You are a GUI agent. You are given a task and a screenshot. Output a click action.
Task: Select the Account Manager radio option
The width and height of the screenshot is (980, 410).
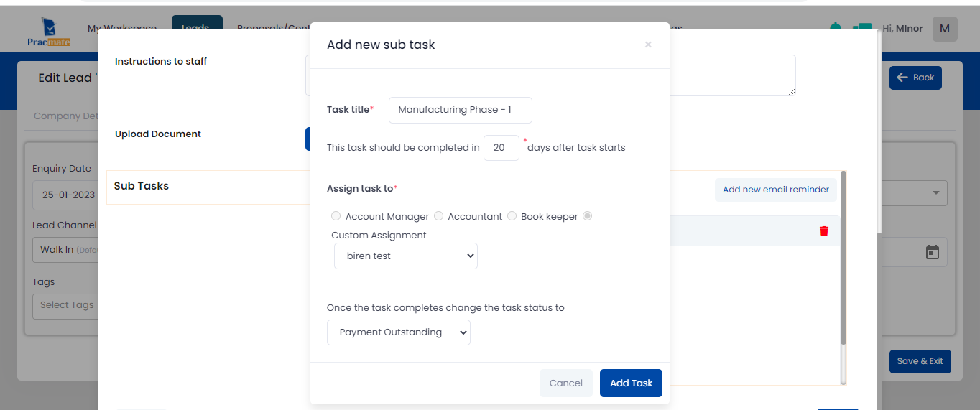pos(336,216)
